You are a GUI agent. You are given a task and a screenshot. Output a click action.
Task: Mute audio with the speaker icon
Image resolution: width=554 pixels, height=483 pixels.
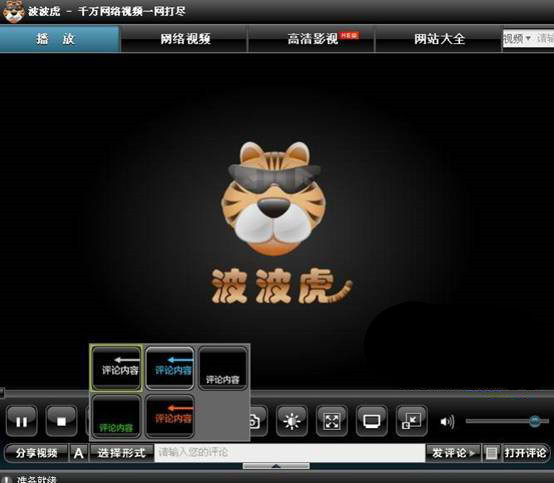tap(447, 422)
